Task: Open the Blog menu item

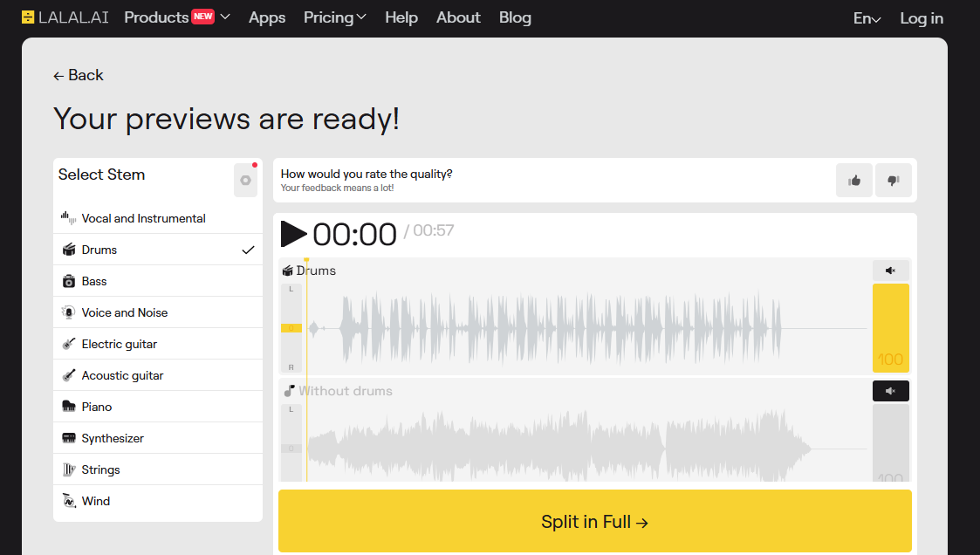Action: pyautogui.click(x=515, y=17)
